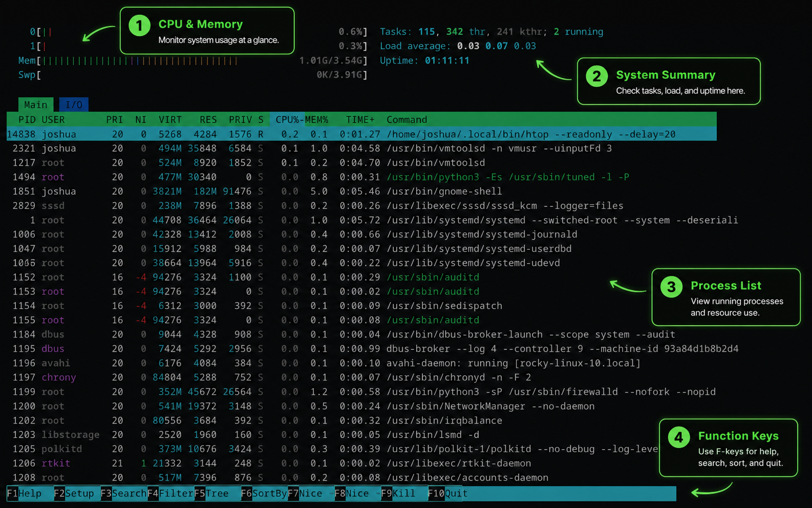Click F3 Search in function bar
Viewport: 812px width, 508px height.
pos(123,494)
